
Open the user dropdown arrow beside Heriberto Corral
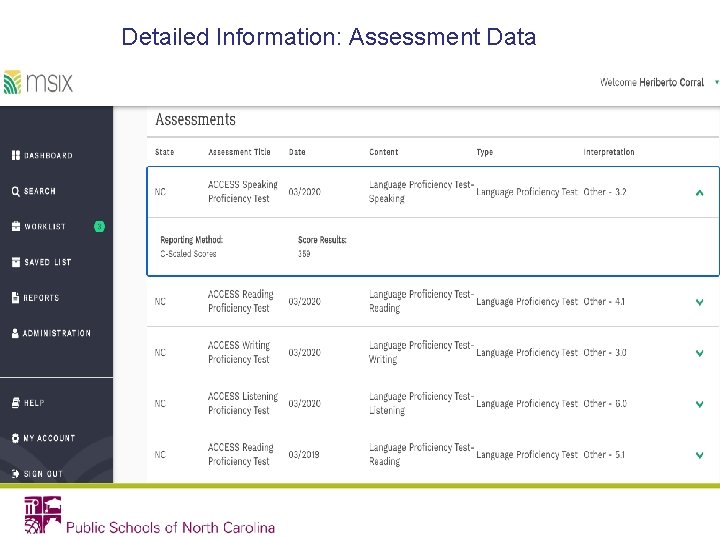point(716,83)
